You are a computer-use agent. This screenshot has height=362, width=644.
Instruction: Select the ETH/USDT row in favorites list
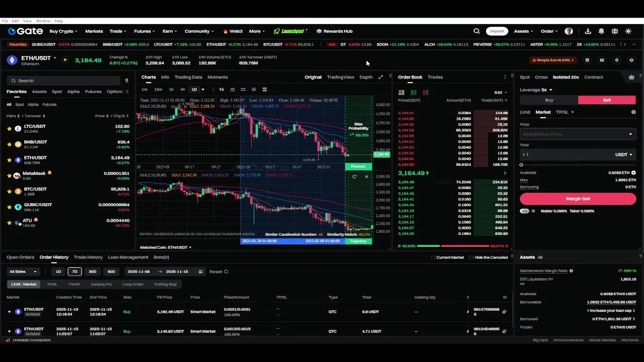pos(68,160)
